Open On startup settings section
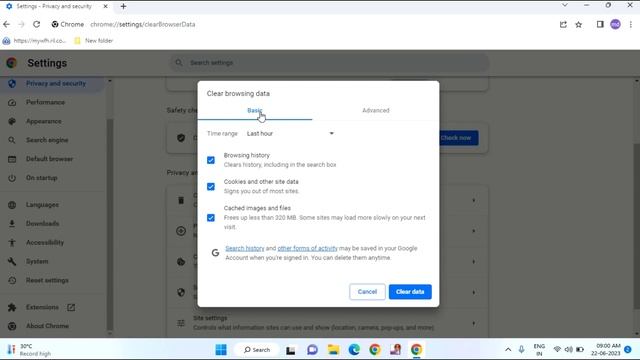This screenshot has width=640, height=360. [42, 178]
